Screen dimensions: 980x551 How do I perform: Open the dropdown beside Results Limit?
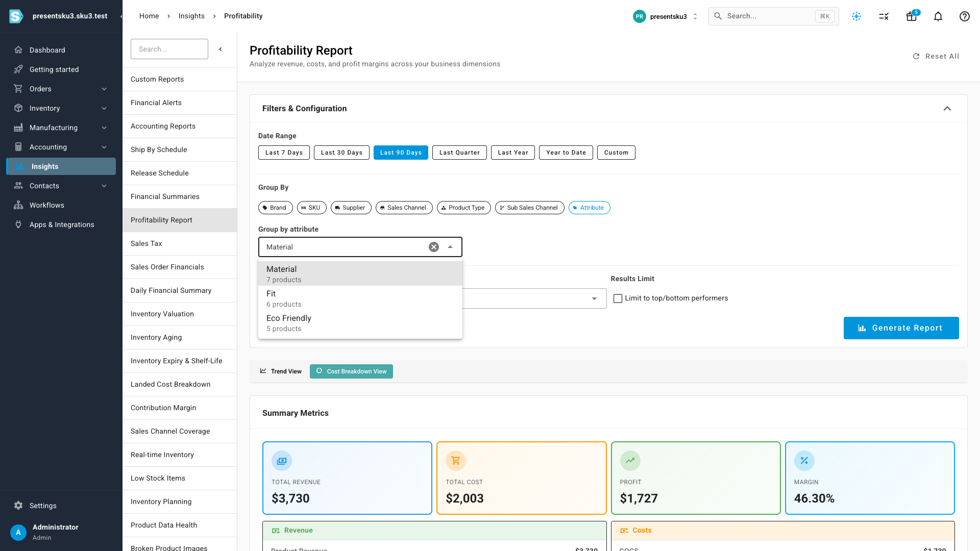click(x=594, y=298)
